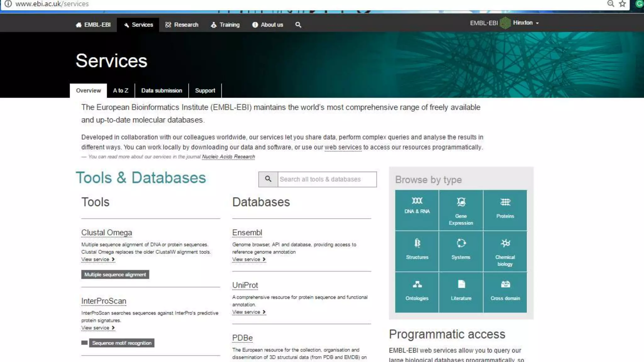Click the Nucleic Acids Research link
Viewport: 644px width, 362px height.
click(228, 157)
